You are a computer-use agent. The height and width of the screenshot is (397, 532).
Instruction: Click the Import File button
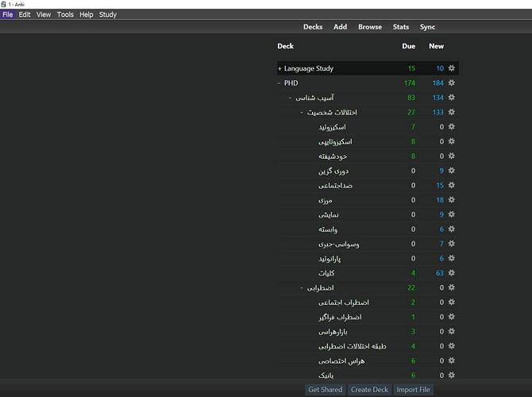coord(413,390)
